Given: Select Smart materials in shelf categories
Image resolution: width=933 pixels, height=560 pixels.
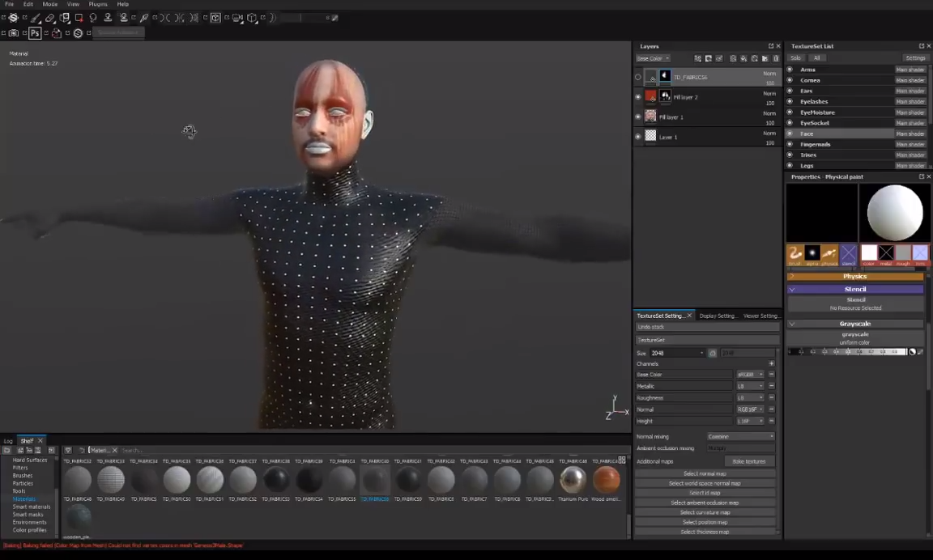Looking at the screenshot, I should [32, 507].
